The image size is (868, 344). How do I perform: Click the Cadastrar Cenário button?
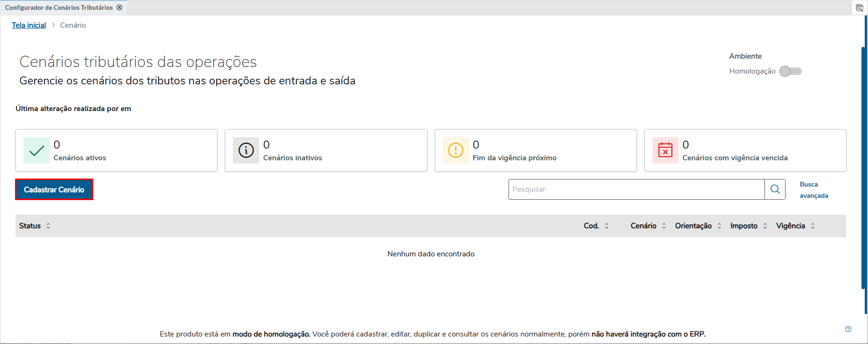coord(54,189)
